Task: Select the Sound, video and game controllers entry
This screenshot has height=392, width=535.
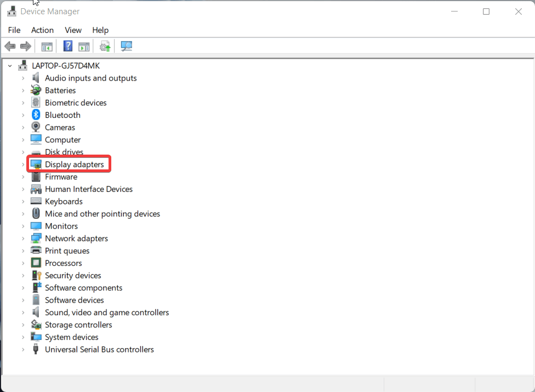Action: tap(107, 312)
